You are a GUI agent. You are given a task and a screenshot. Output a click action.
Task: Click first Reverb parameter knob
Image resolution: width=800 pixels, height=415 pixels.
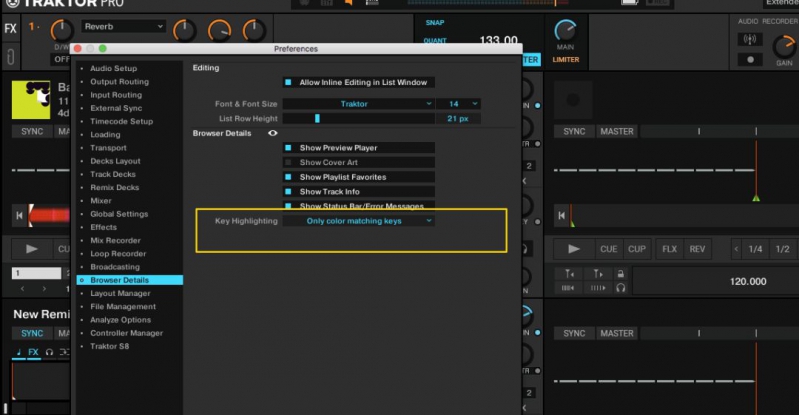coord(184,30)
